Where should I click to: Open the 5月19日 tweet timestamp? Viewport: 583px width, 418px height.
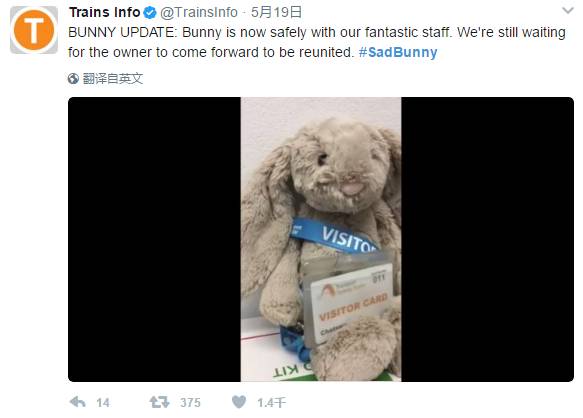coord(276,12)
